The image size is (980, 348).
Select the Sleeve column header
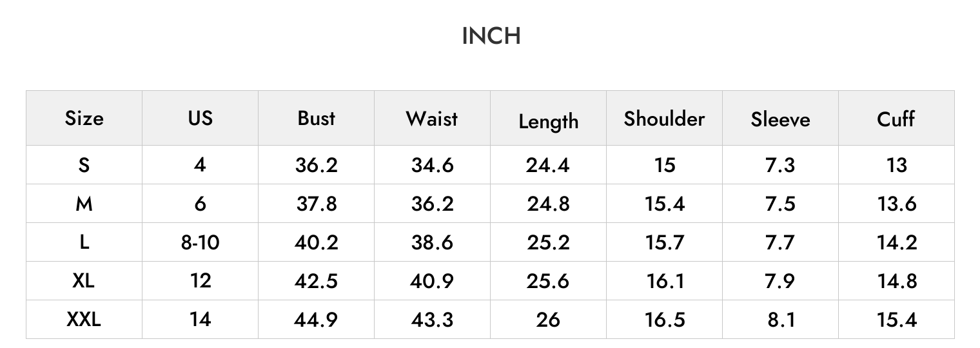click(x=780, y=119)
